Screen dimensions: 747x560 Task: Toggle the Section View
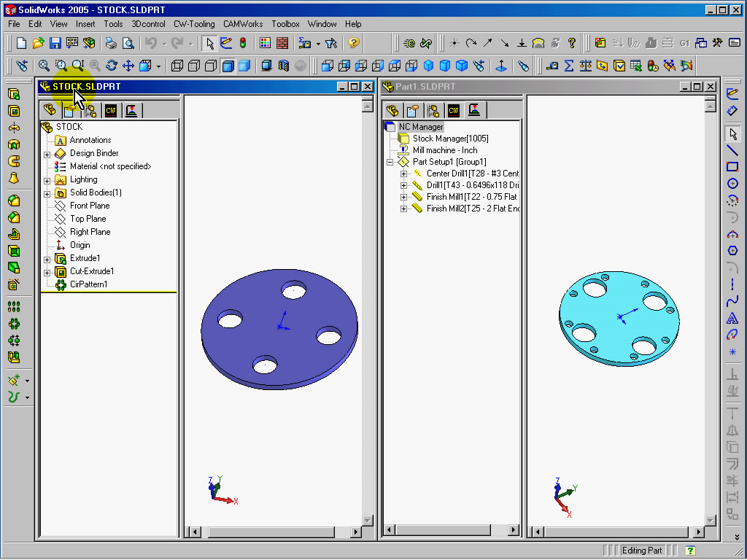point(284,66)
